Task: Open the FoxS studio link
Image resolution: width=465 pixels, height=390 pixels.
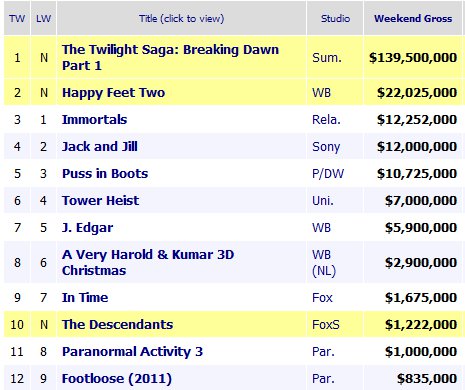Action: coord(326,324)
